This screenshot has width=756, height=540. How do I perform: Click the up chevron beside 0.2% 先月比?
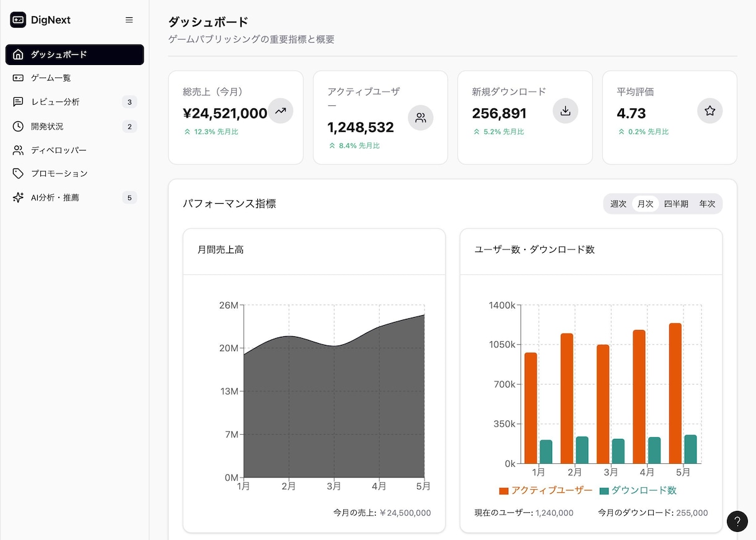click(622, 132)
